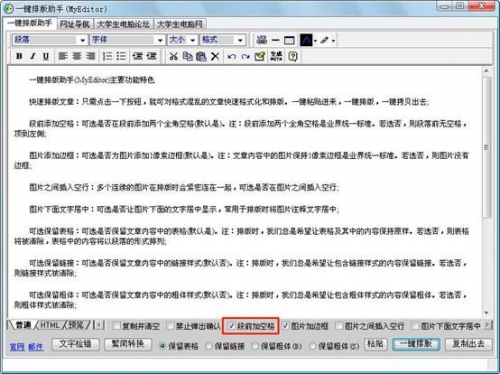Delete selection with the X icon

click(215, 56)
